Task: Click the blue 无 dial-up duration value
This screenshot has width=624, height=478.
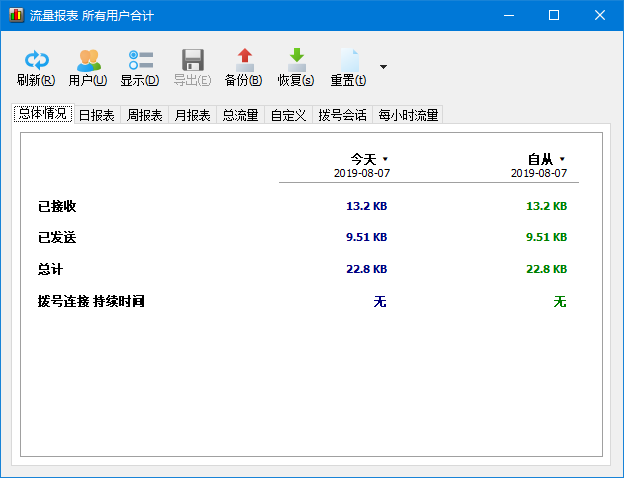Action: pos(380,301)
